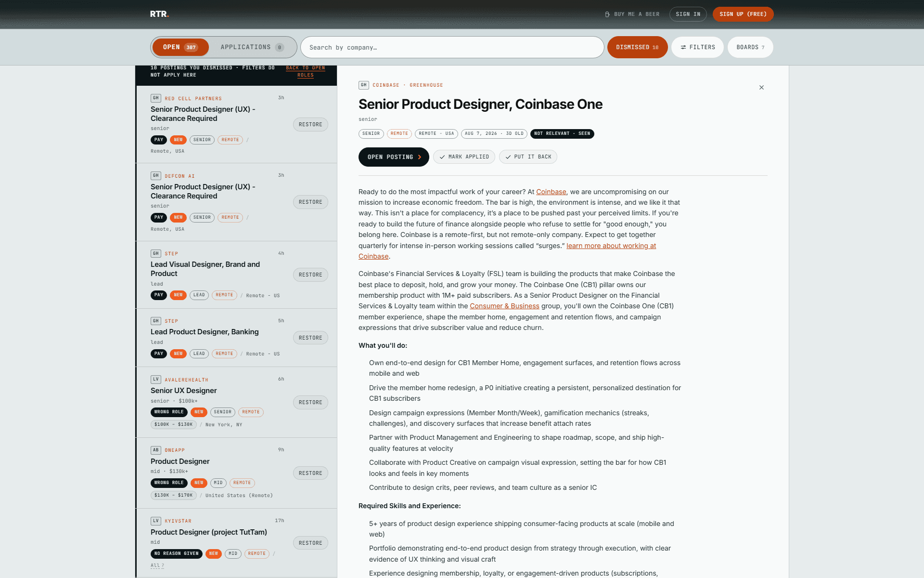This screenshot has height=578, width=924.
Task: Click the SENIOR tag in detail header
Action: tap(371, 133)
